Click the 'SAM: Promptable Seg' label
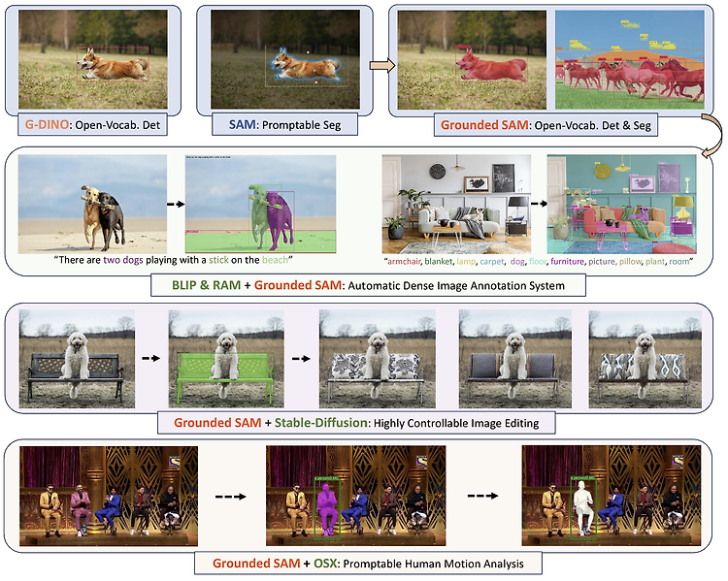This screenshot has height=581, width=728. [284, 125]
